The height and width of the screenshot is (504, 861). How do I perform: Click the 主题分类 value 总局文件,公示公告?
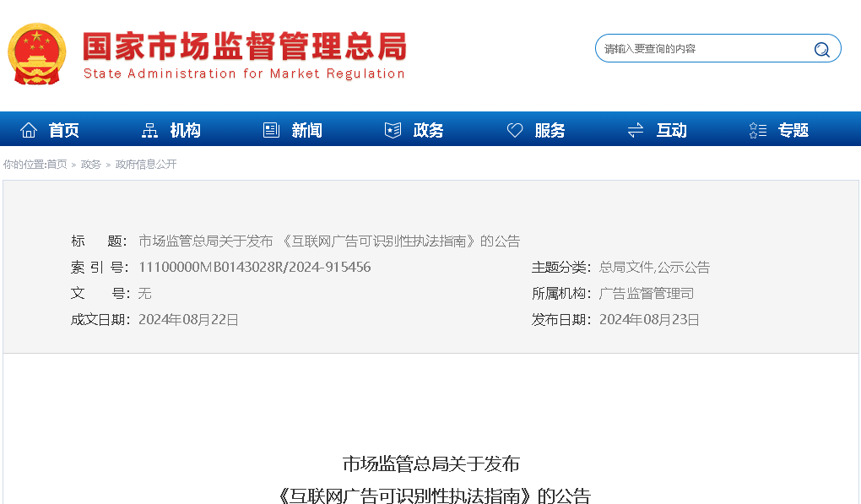pos(654,268)
